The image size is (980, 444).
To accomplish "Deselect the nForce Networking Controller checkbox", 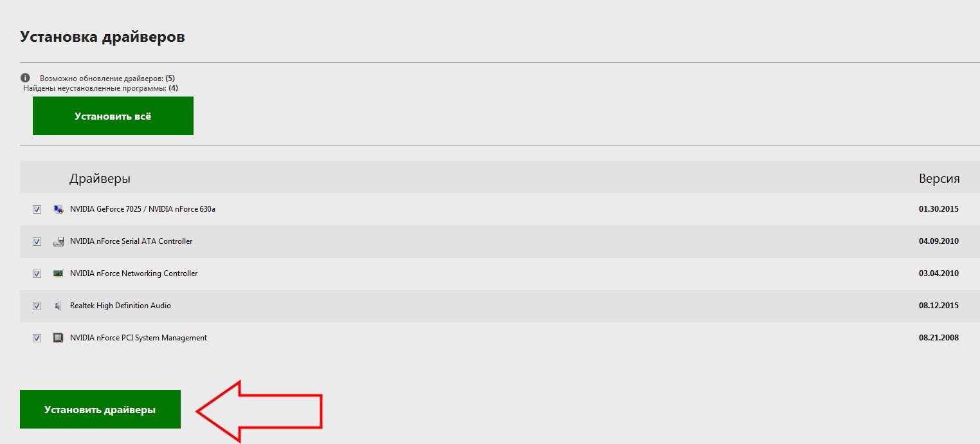I will 37,273.
